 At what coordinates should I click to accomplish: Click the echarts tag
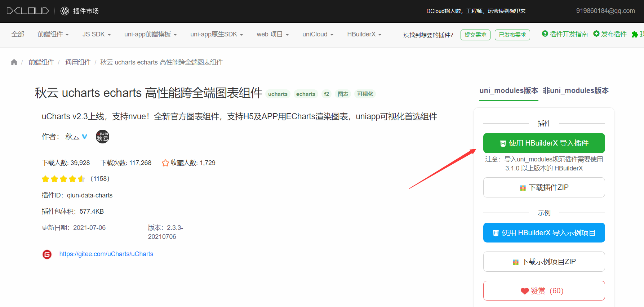point(306,94)
